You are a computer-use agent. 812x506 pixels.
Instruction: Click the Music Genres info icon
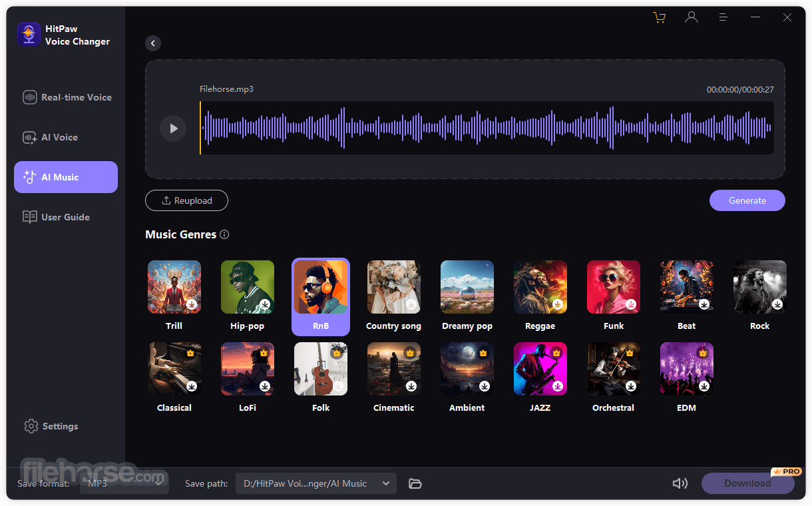[x=224, y=234]
